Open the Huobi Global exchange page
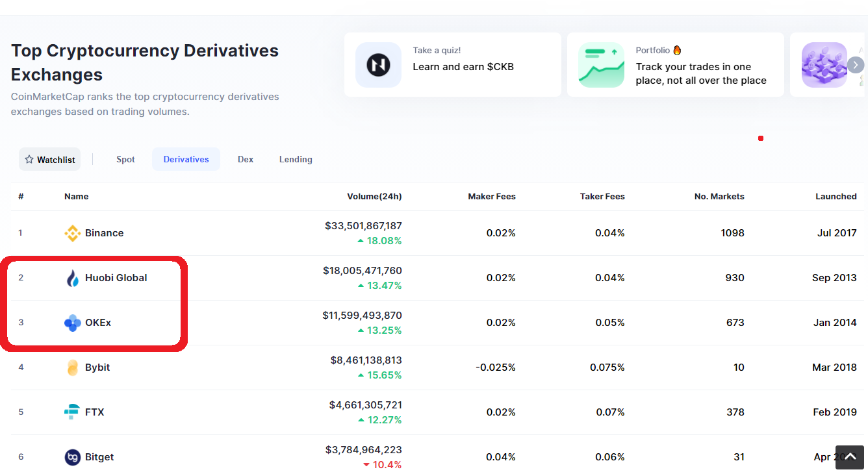 [x=116, y=278]
